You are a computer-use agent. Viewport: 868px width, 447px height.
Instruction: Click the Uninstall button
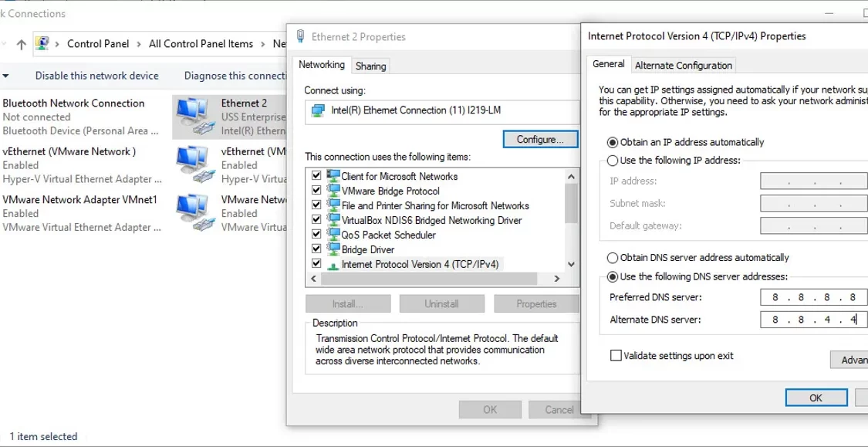pos(442,303)
